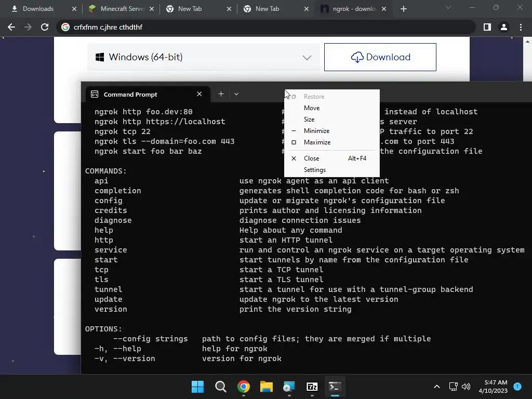Click the page scrollbar up arrow
532x399 pixels.
point(528,42)
